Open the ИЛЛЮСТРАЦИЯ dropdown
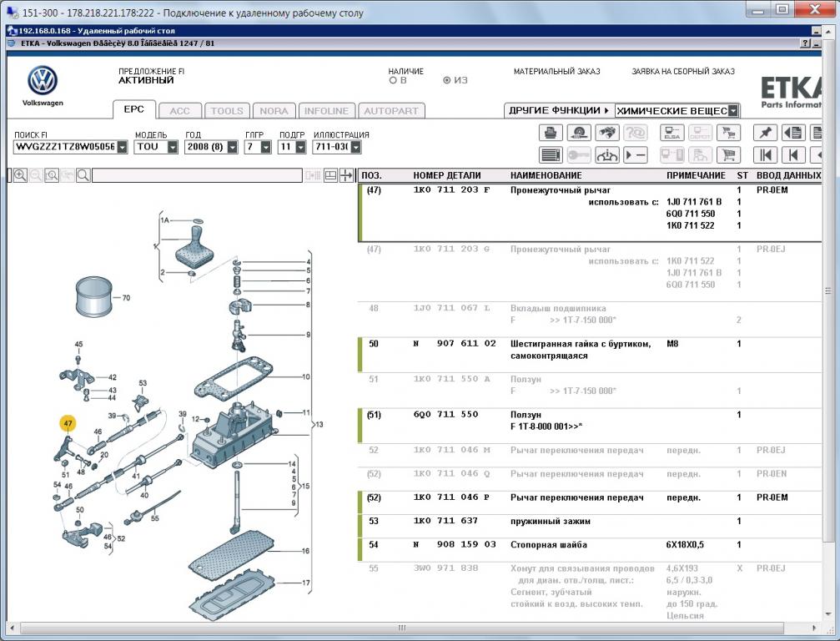 point(356,147)
